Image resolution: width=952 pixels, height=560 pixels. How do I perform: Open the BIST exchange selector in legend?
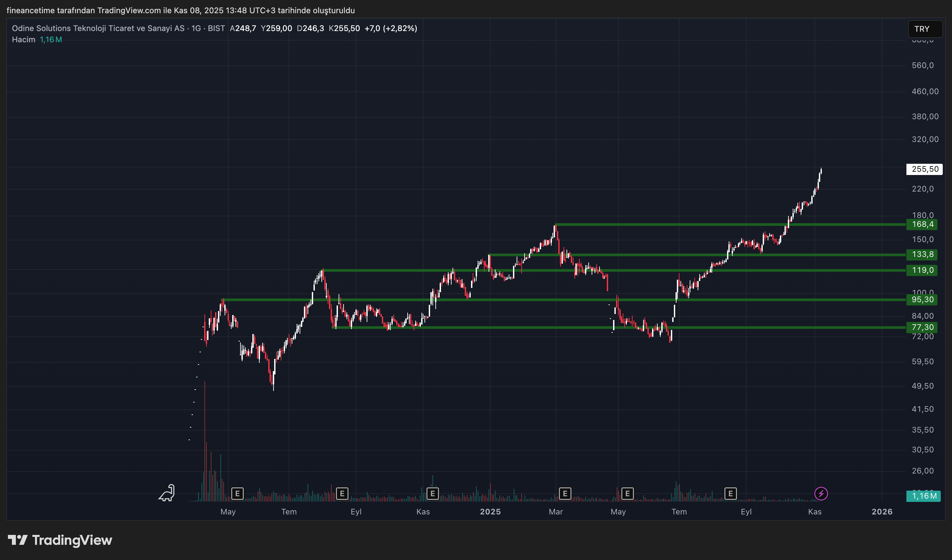click(x=216, y=28)
